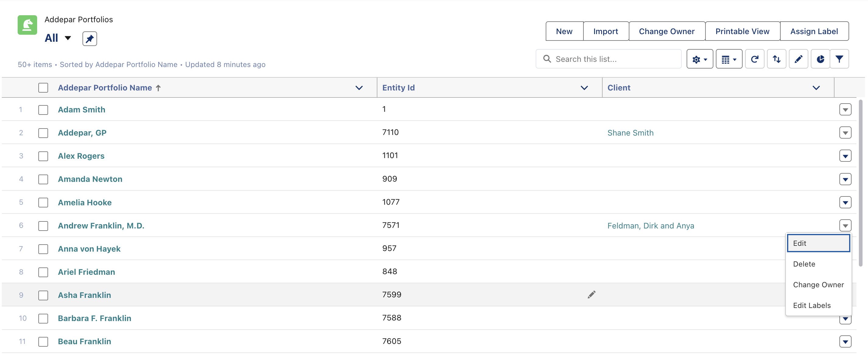This screenshot has height=357, width=868.
Task: Click the magnifier icon in search box
Action: pyautogui.click(x=547, y=59)
